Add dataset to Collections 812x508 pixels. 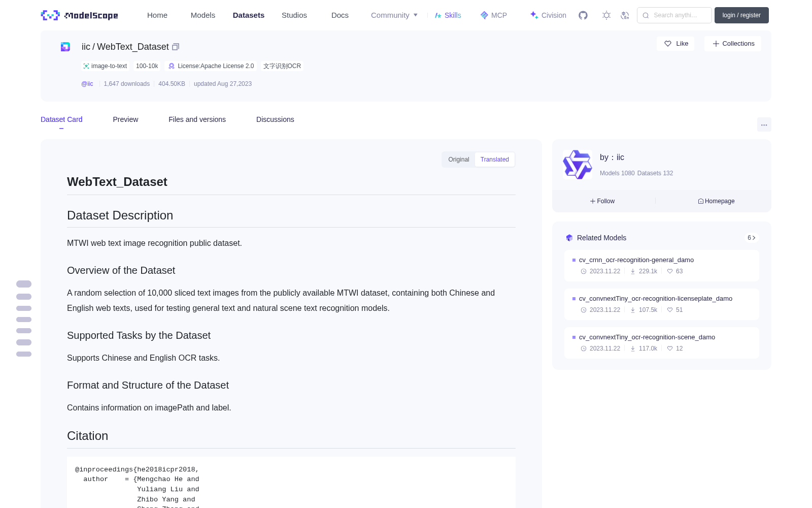click(x=733, y=44)
